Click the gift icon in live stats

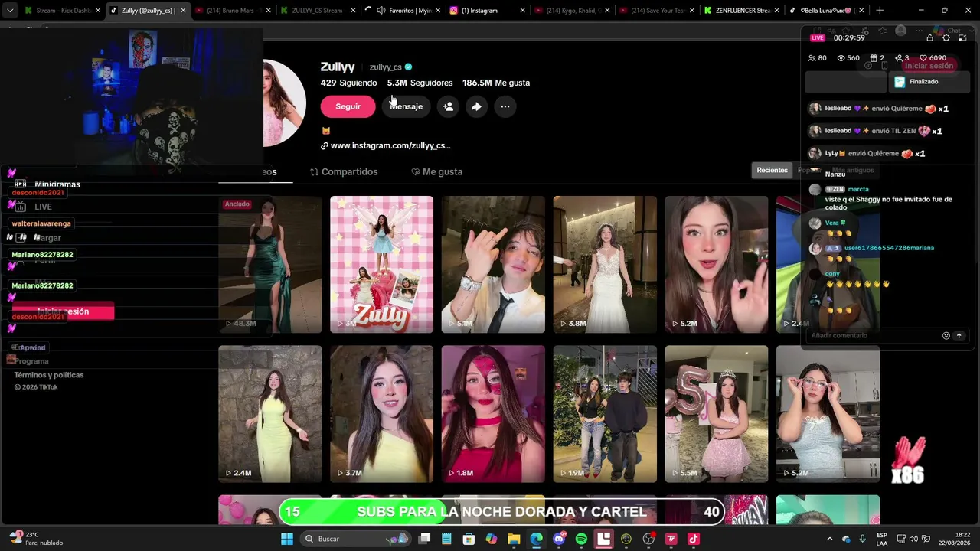point(874,58)
